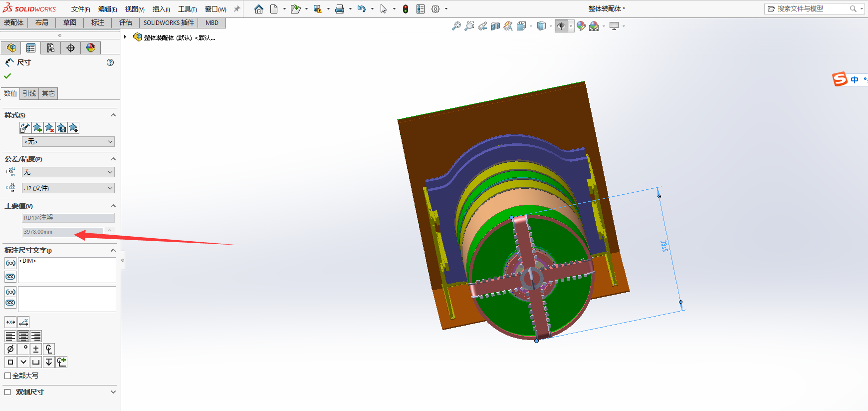Save the dimension style to file
This screenshot has height=411, width=868.
click(x=61, y=128)
